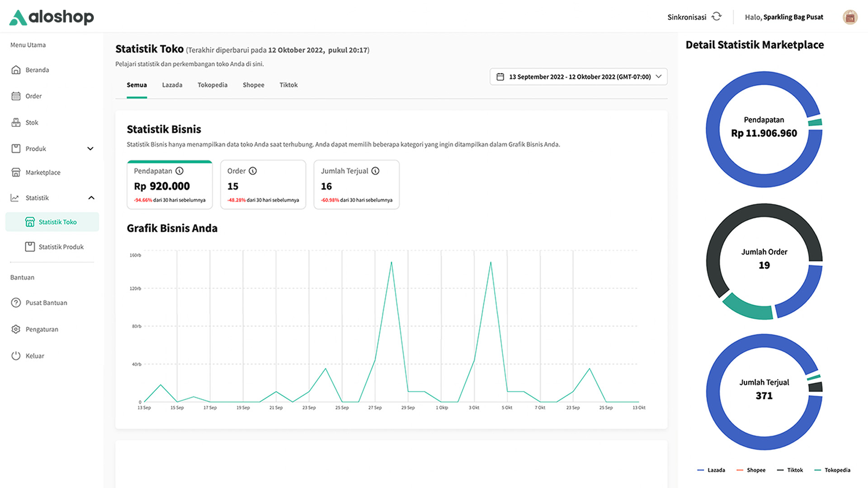868x488 pixels.
Task: Select the Order icon in sidebar
Action: click(16, 96)
